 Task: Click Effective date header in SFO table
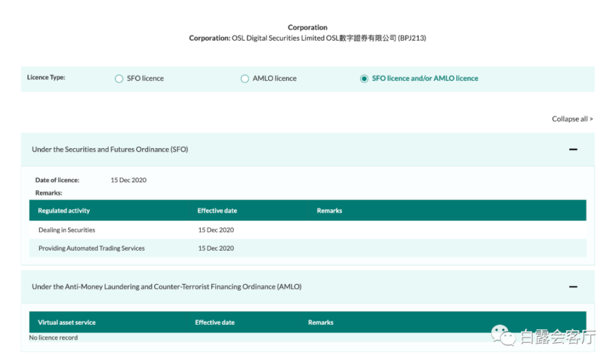[217, 211]
